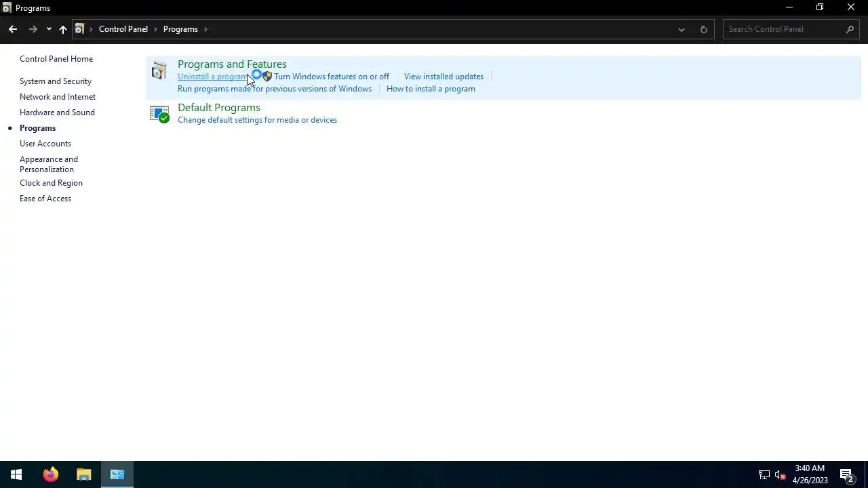Open recent locations dropdown arrow
The width and height of the screenshot is (868, 488).
[x=49, y=29]
